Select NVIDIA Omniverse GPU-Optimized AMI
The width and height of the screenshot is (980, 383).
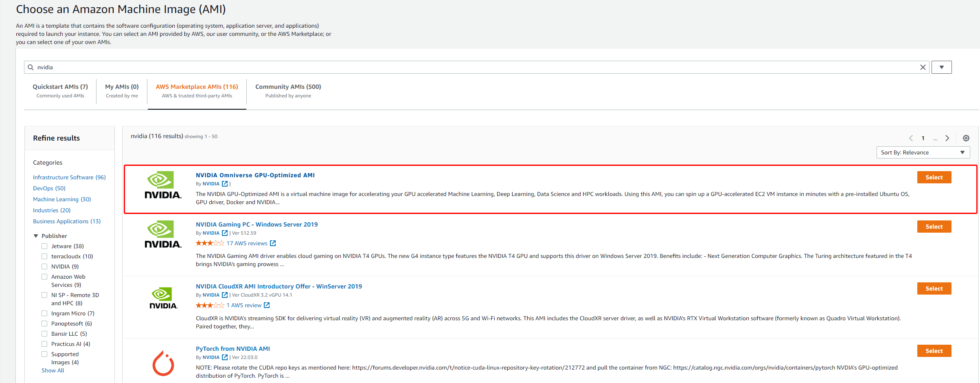coord(934,177)
